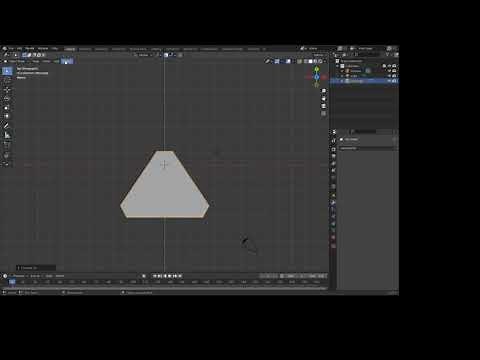Open View Layer properties tab icon
Image resolution: width=480 pixels, height=360 pixels.
(334, 163)
